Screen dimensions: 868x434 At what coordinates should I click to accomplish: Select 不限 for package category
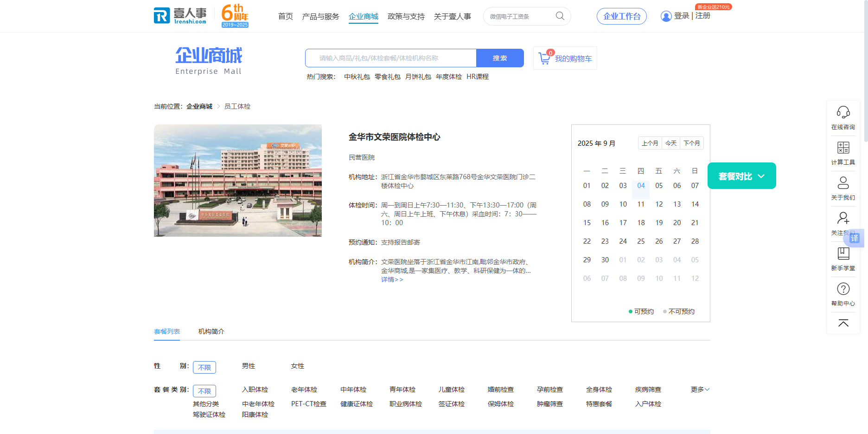[x=204, y=391]
